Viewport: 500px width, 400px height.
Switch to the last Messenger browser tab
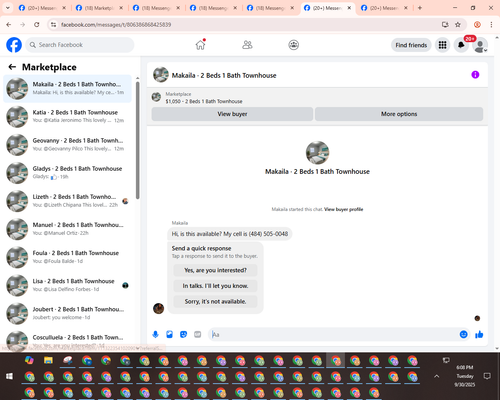point(383,8)
